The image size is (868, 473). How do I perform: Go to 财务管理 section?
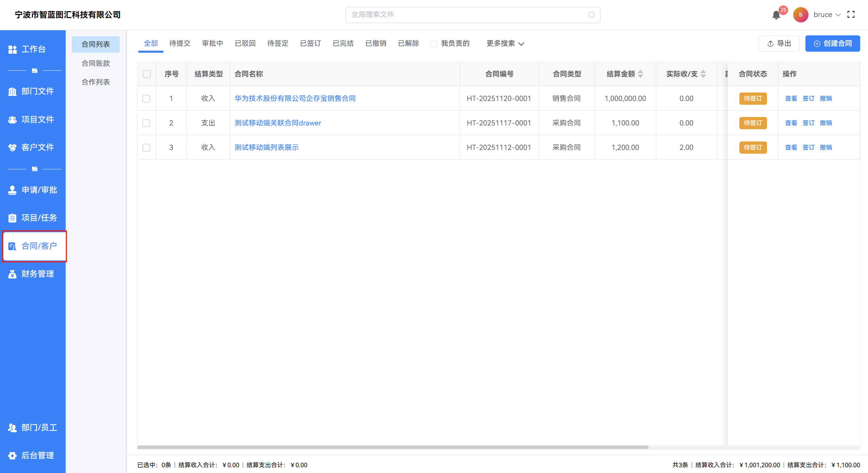[33, 274]
